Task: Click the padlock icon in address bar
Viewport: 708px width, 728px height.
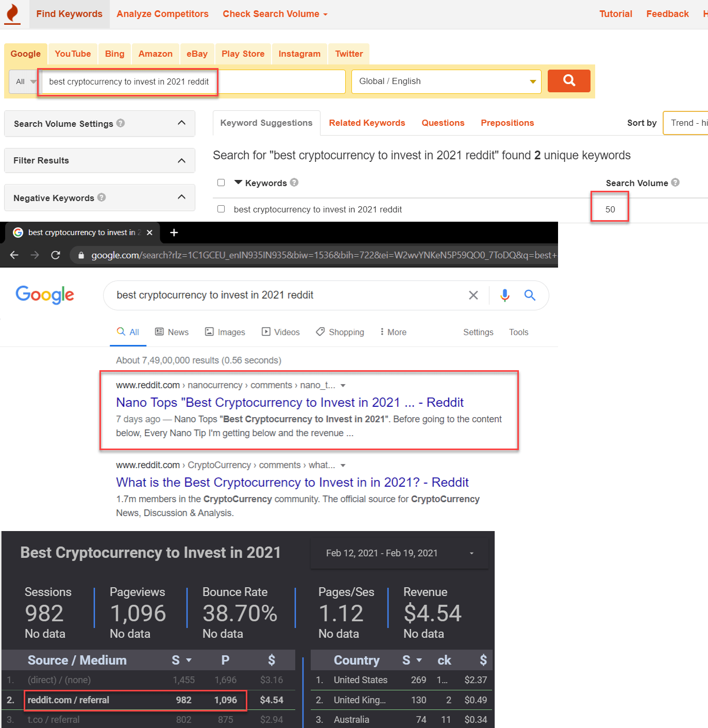Action: pyautogui.click(x=81, y=255)
